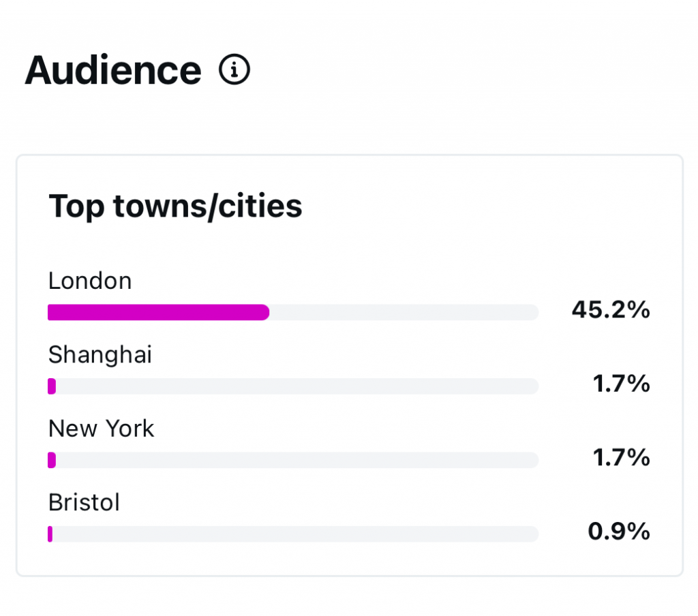Image resolution: width=698 pixels, height=616 pixels.
Task: Select the Top towns/cities title
Action: point(175,206)
